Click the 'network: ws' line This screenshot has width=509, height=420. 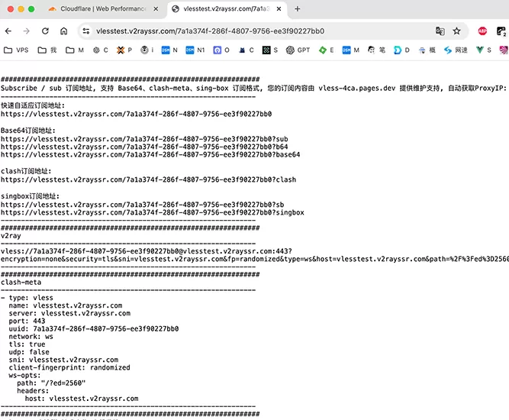tap(31, 337)
